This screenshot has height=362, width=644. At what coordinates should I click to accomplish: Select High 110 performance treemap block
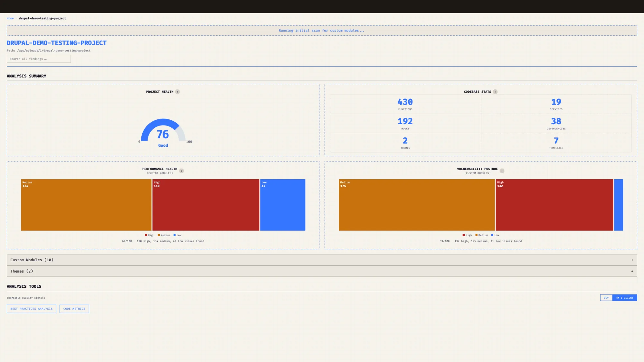pos(206,205)
